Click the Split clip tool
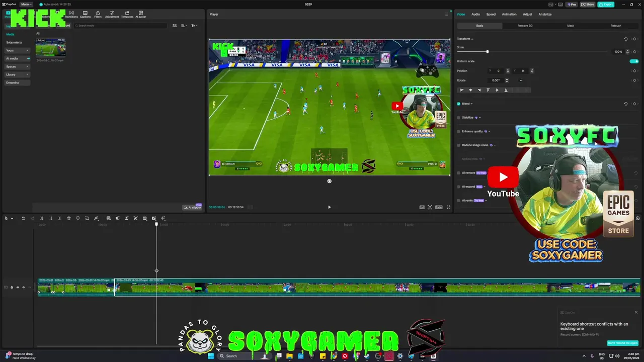 coord(42,218)
